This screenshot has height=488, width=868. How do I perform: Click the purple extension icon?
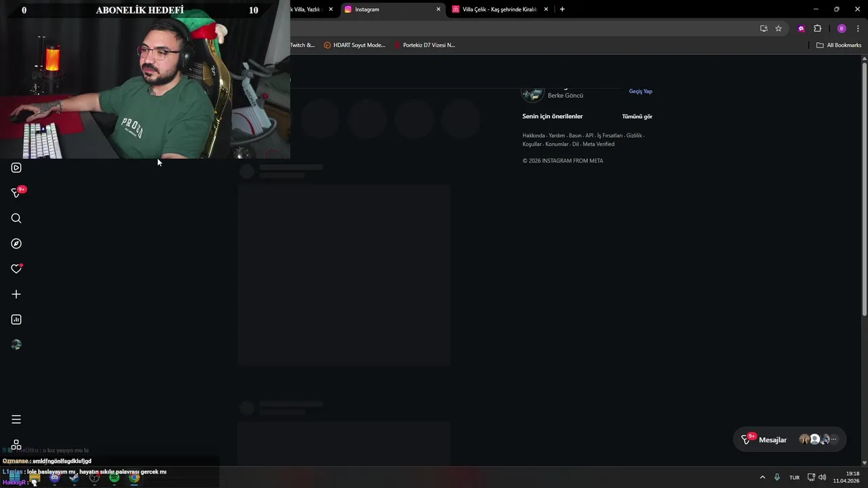[802, 28]
